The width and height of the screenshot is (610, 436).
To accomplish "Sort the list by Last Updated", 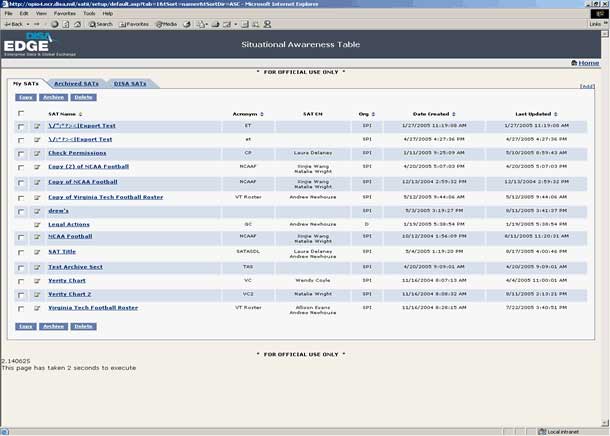I will tap(535, 114).
